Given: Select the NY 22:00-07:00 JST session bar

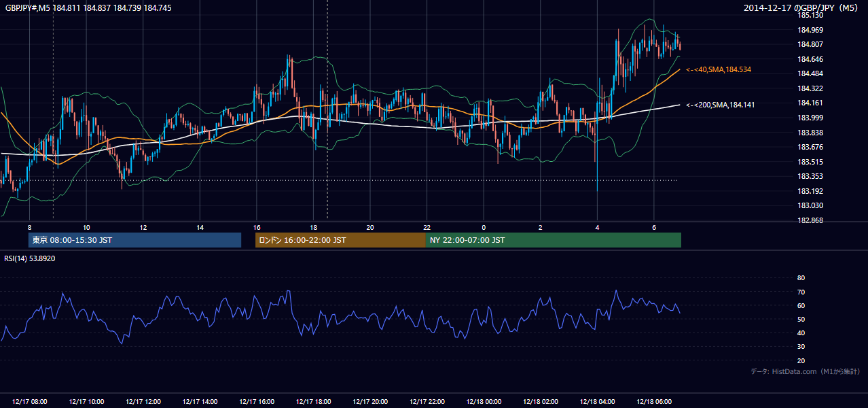Looking at the screenshot, I should [x=554, y=240].
